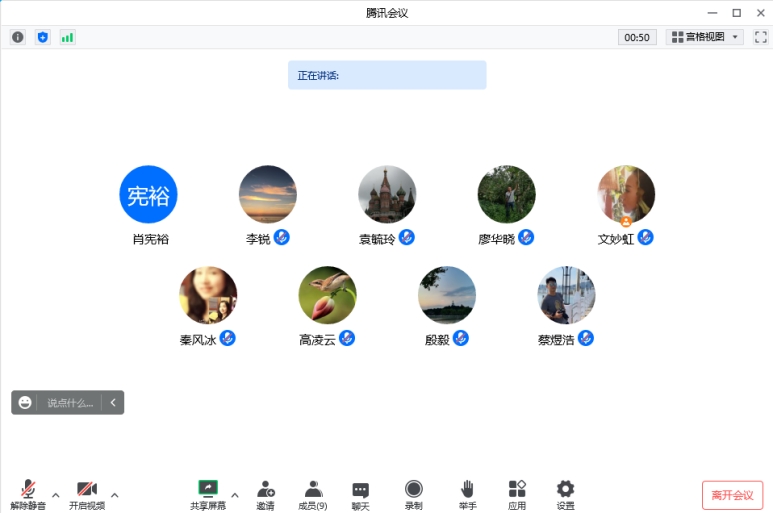
Task: Click the blue security shield icon
Action: point(43,37)
